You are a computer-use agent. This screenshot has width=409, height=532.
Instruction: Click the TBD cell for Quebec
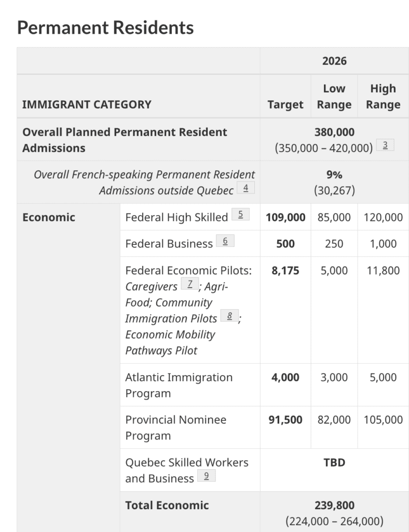pyautogui.click(x=334, y=462)
